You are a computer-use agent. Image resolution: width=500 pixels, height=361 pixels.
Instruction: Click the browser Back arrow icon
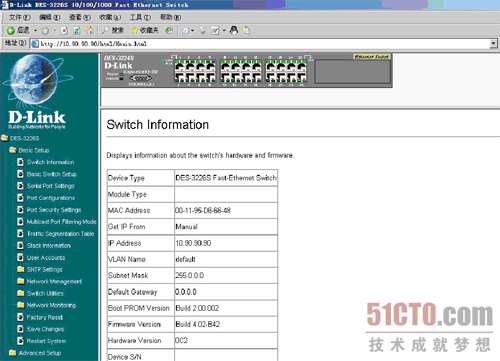coord(11,31)
